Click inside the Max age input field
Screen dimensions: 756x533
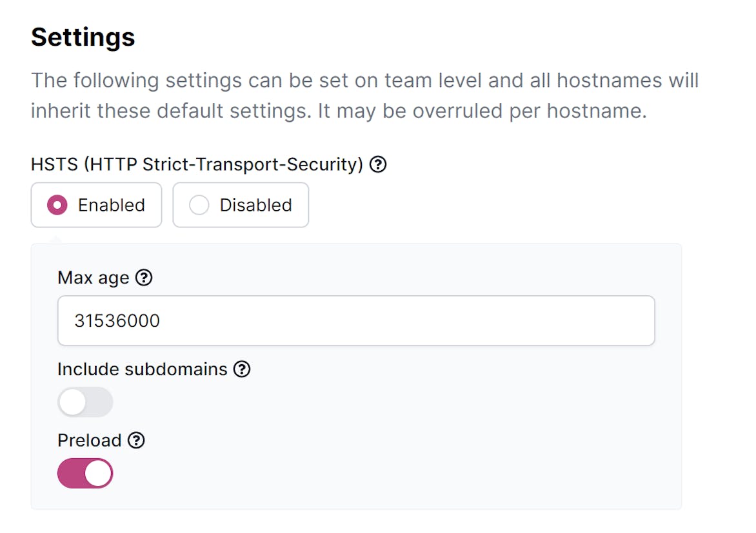[355, 320]
